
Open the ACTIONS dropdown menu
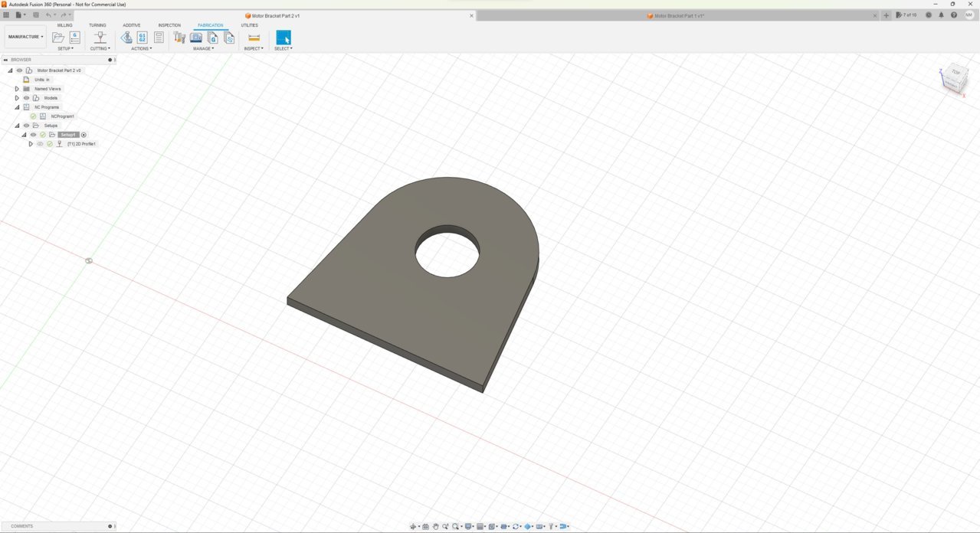point(141,48)
